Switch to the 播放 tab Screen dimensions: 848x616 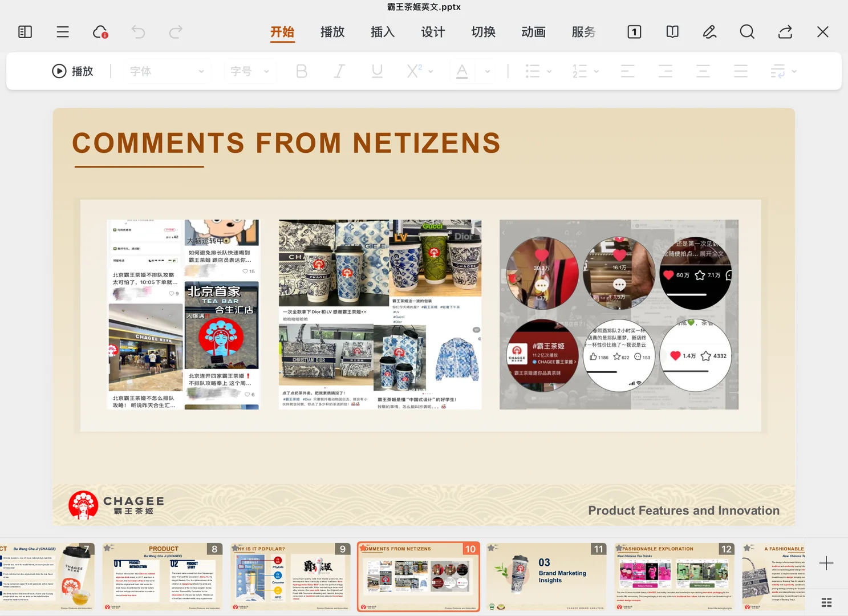[332, 32]
